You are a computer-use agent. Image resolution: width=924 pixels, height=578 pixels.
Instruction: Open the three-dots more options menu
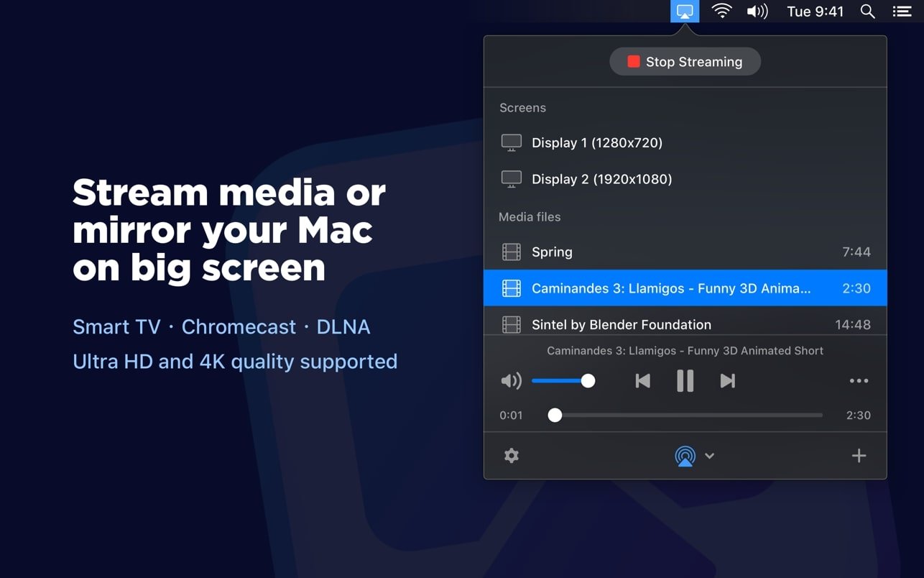click(859, 381)
